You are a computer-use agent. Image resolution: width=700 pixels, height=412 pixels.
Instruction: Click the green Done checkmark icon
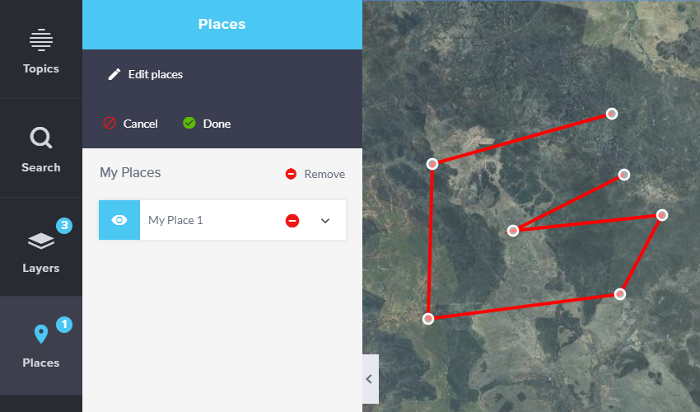point(189,124)
